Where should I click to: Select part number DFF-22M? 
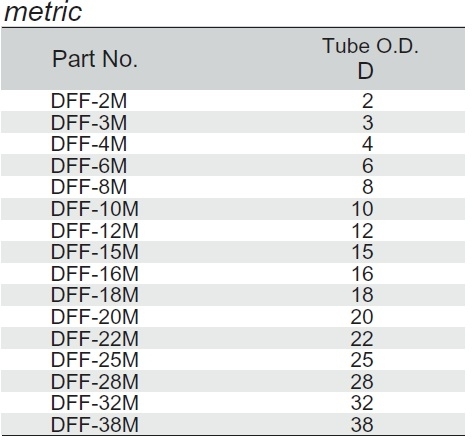click(95, 338)
